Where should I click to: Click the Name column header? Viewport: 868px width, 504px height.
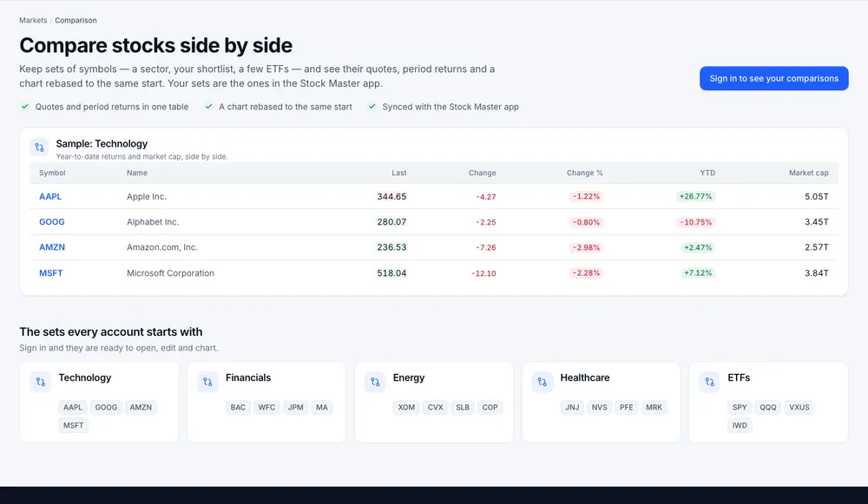pyautogui.click(x=137, y=173)
